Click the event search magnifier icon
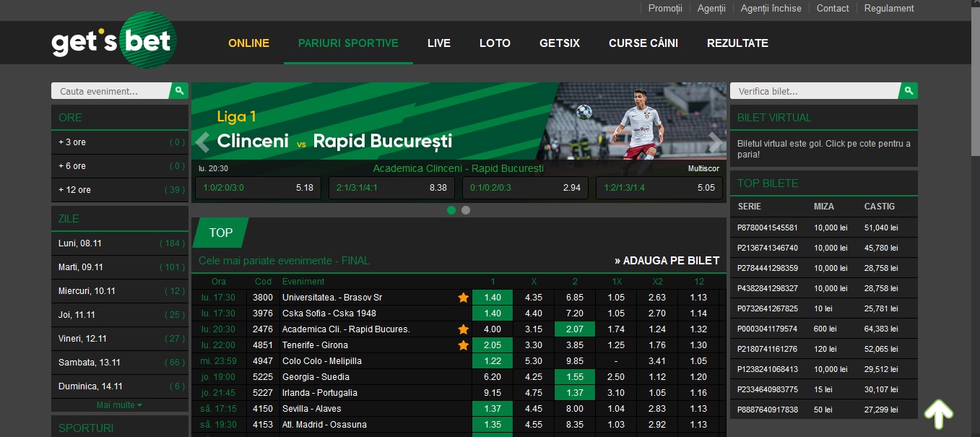The height and width of the screenshot is (437, 980). 179,91
